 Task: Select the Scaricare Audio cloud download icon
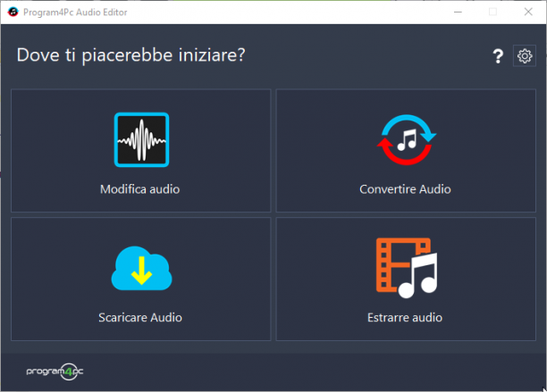click(x=141, y=268)
